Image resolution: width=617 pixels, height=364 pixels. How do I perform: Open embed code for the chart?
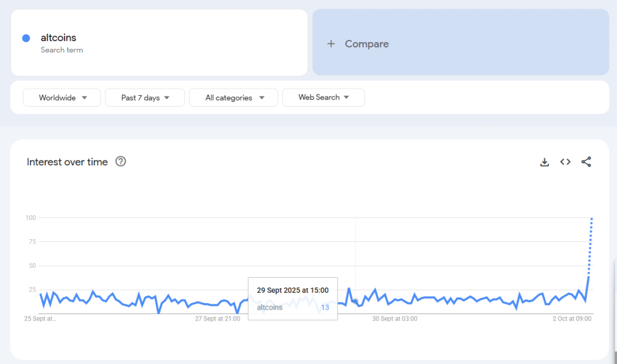point(565,162)
